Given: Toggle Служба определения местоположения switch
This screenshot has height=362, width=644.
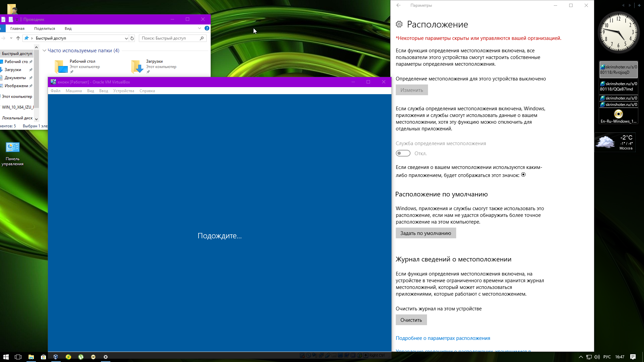Looking at the screenshot, I should (x=403, y=154).
